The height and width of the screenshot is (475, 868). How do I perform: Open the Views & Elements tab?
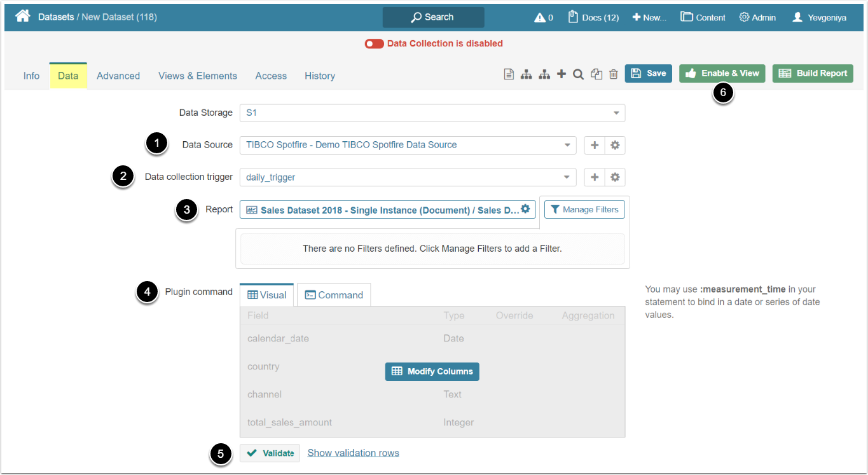click(198, 76)
